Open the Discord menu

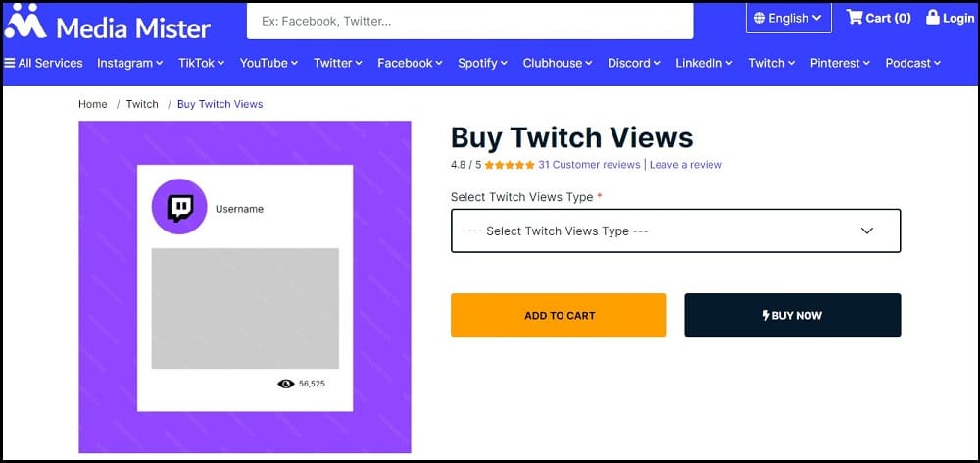coord(634,63)
